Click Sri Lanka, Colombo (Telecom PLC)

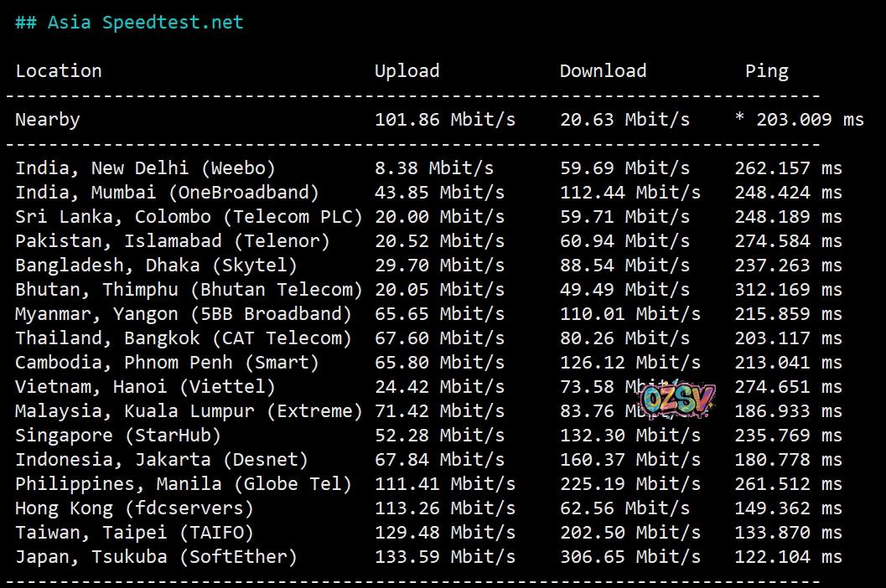(189, 217)
